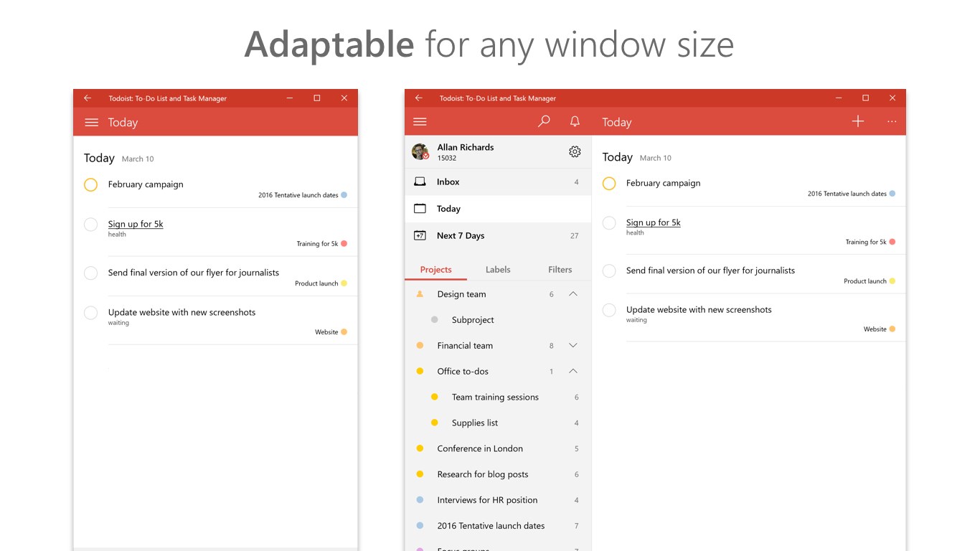Switch to the Filters tab
The width and height of the screenshot is (980, 551).
click(x=560, y=270)
